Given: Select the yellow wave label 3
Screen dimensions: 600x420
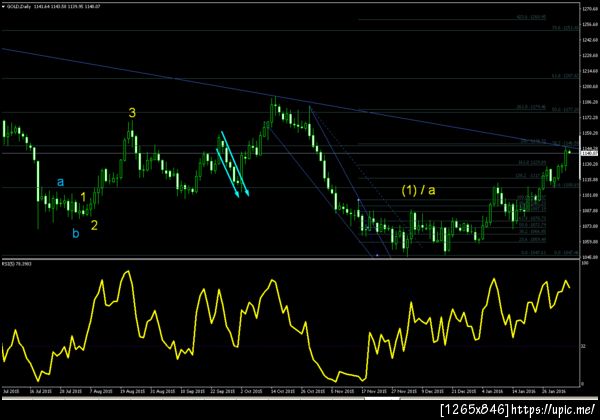Looking at the screenshot, I should 132,113.
